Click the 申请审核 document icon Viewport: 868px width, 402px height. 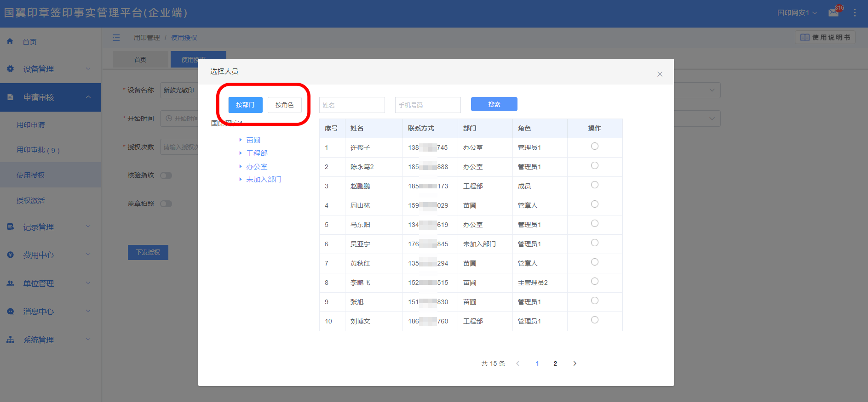click(x=10, y=97)
